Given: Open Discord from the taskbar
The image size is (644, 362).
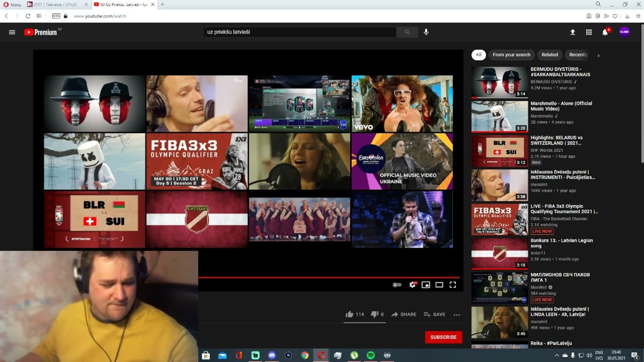Looking at the screenshot, I should (272, 355).
